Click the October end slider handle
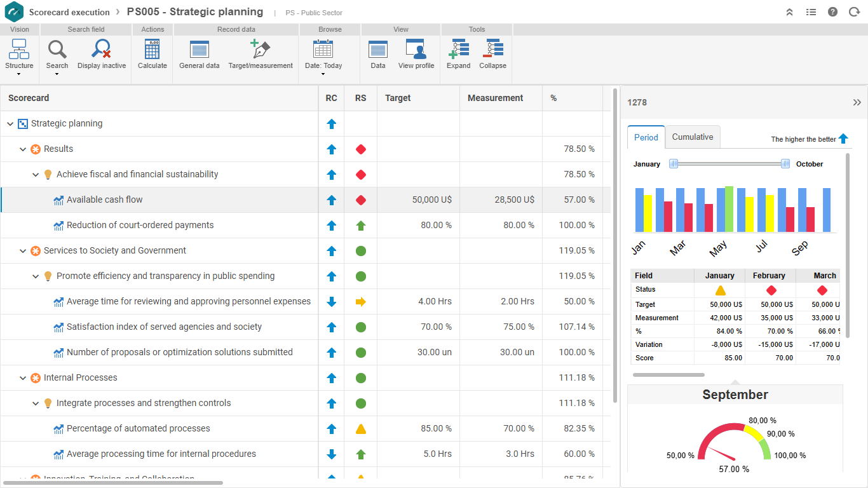Screen dimensions: 868x488 pyautogui.click(x=785, y=164)
